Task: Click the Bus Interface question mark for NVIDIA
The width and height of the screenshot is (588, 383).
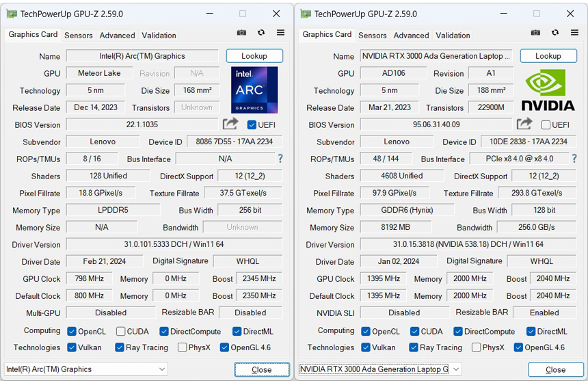Action: coord(574,159)
